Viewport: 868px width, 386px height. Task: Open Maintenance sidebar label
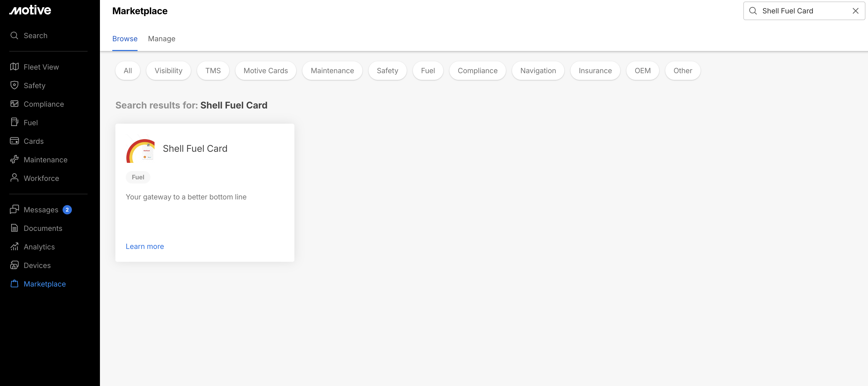[46, 160]
